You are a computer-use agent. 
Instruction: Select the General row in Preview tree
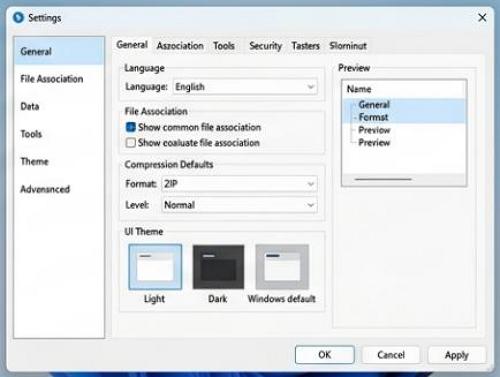[x=404, y=105]
